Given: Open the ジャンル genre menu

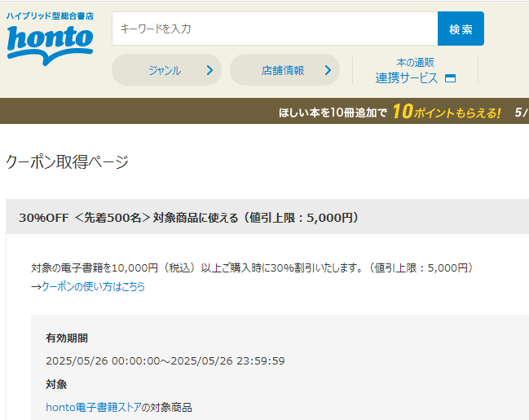Looking at the screenshot, I should (166, 70).
